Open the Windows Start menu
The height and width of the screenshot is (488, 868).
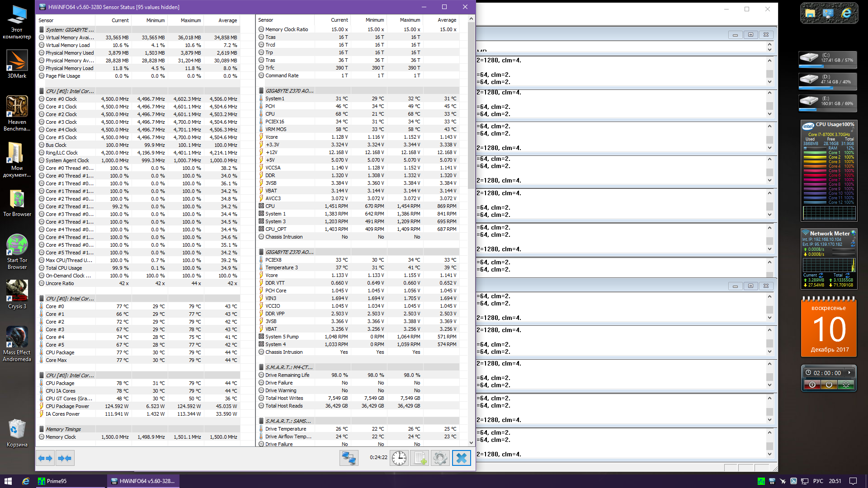pyautogui.click(x=8, y=481)
